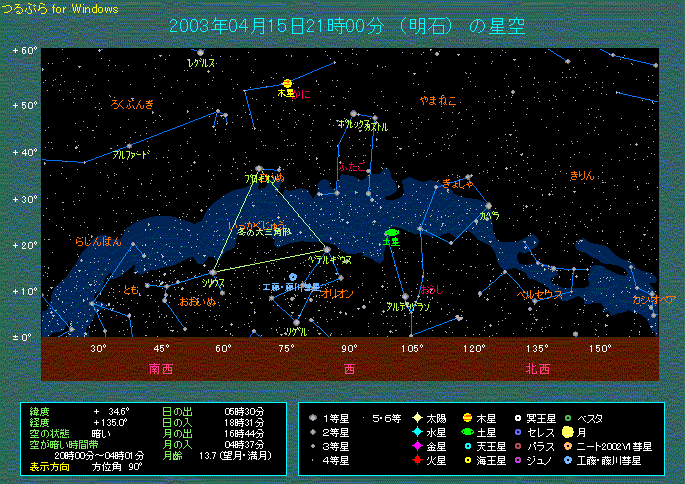685x484 pixels.
Task: Click the ニート2002V1彗星 comet icon in the legend
Action: pos(568,446)
